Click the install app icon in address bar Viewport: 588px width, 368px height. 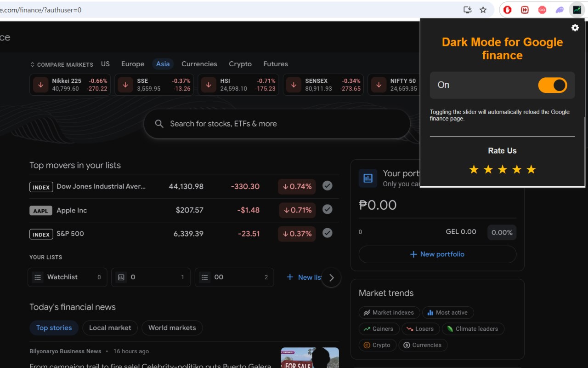point(468,10)
